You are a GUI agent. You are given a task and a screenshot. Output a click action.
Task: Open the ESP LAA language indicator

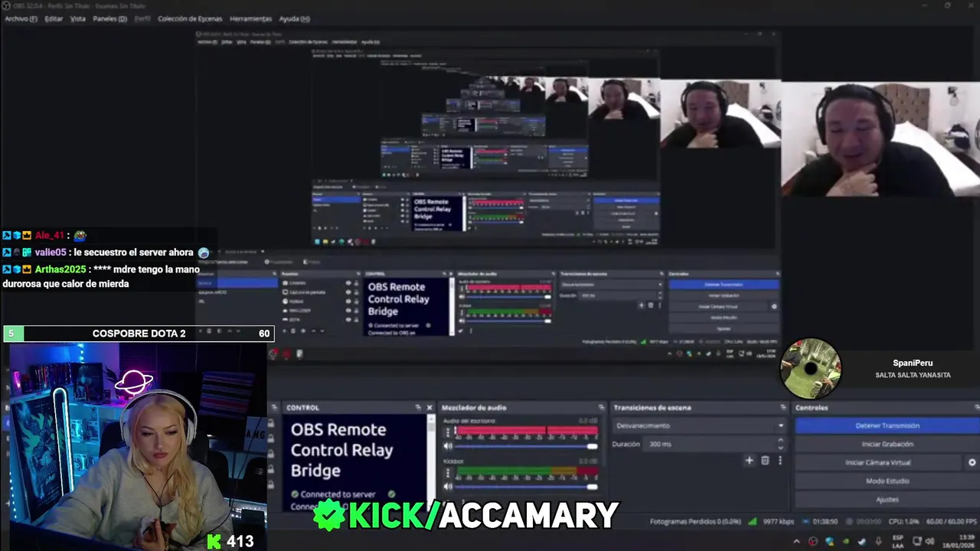[899, 541]
